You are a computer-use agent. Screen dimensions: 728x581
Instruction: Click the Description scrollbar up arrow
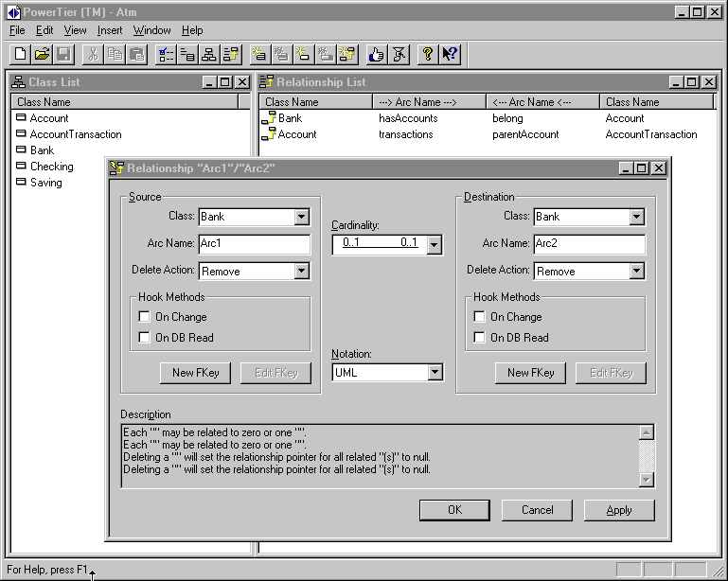click(x=647, y=433)
